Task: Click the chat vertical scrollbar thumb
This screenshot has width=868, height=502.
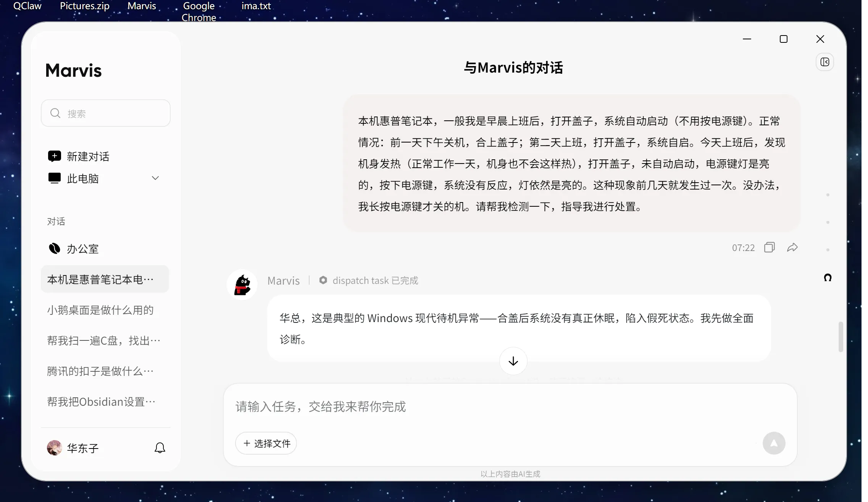Action: click(841, 337)
